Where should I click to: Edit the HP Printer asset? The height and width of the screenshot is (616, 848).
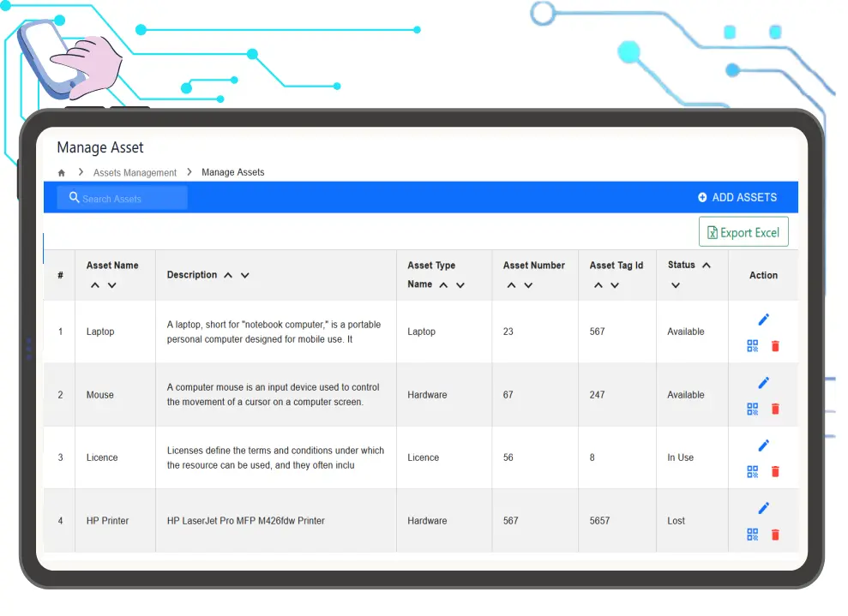pos(764,508)
